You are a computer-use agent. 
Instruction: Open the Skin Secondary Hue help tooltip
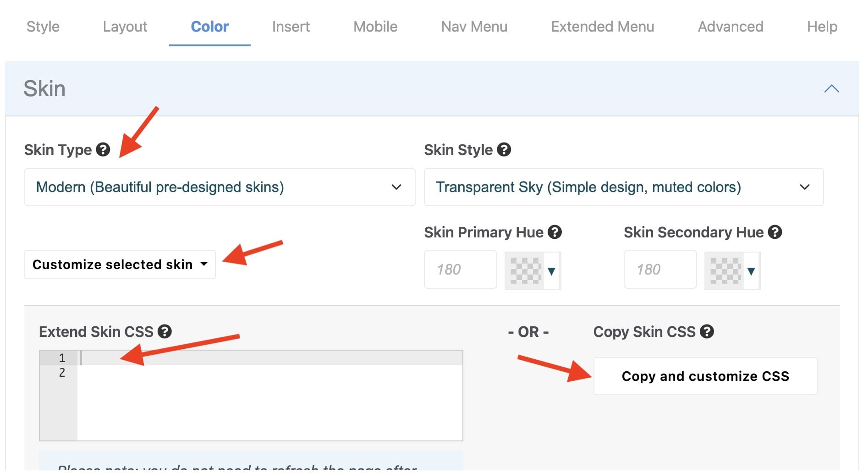(x=775, y=232)
